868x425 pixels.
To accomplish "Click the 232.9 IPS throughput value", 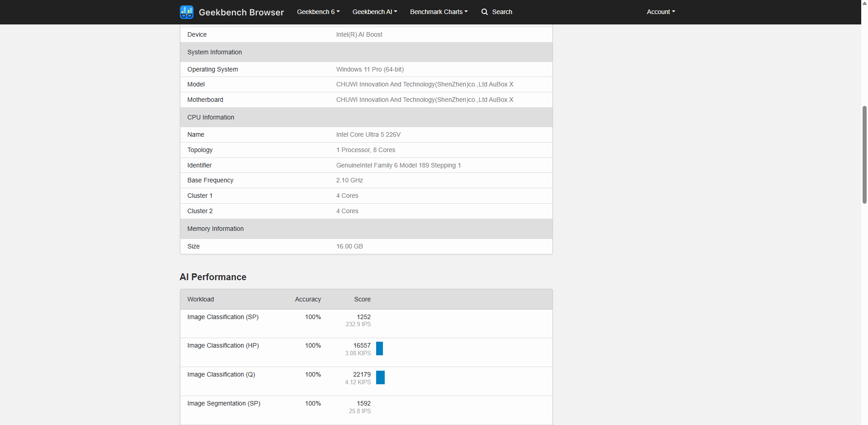I will click(358, 324).
